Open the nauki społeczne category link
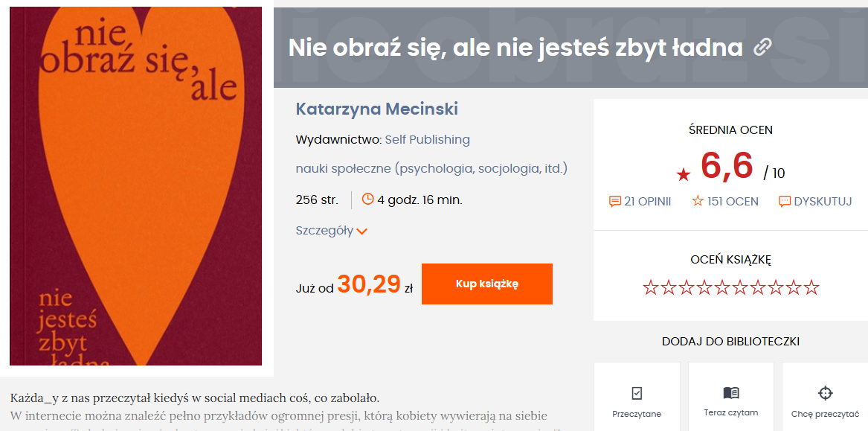868x431 pixels. (431, 168)
